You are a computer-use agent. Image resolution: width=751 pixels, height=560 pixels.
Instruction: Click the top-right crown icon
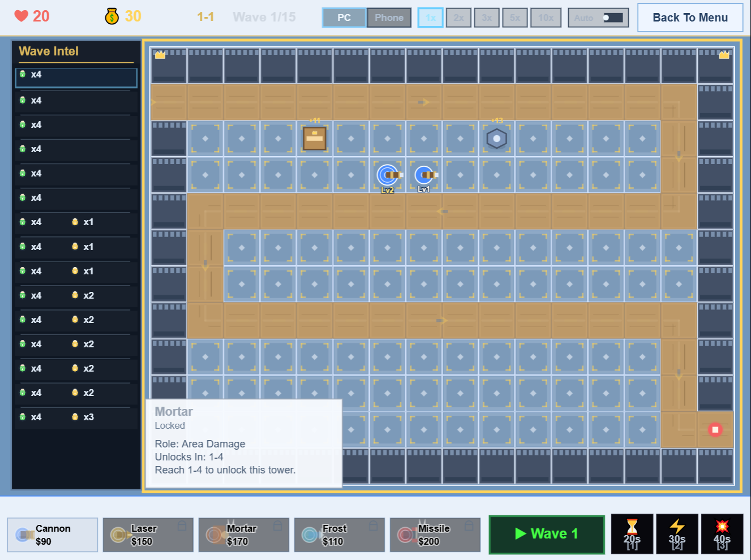(724, 55)
